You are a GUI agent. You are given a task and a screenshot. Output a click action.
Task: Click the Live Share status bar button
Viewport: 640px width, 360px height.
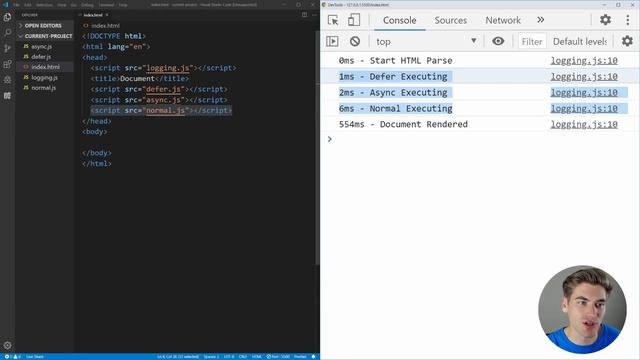pyautogui.click(x=35, y=356)
